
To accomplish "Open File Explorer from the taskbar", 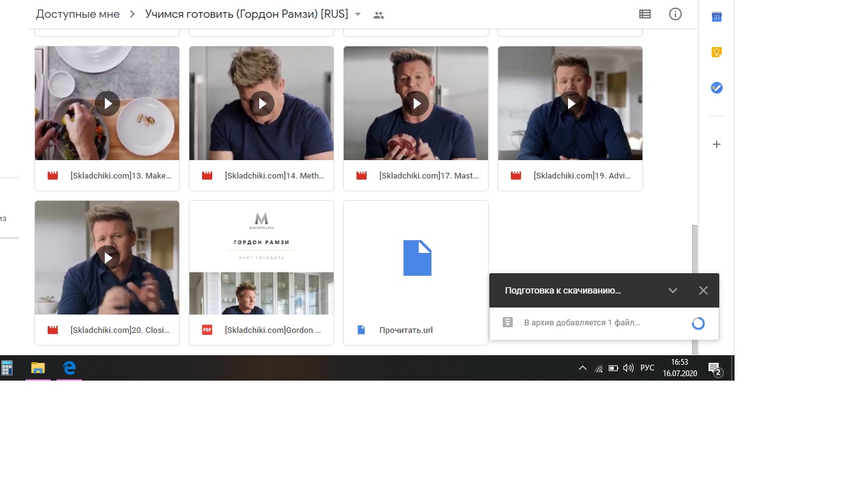I will [38, 368].
